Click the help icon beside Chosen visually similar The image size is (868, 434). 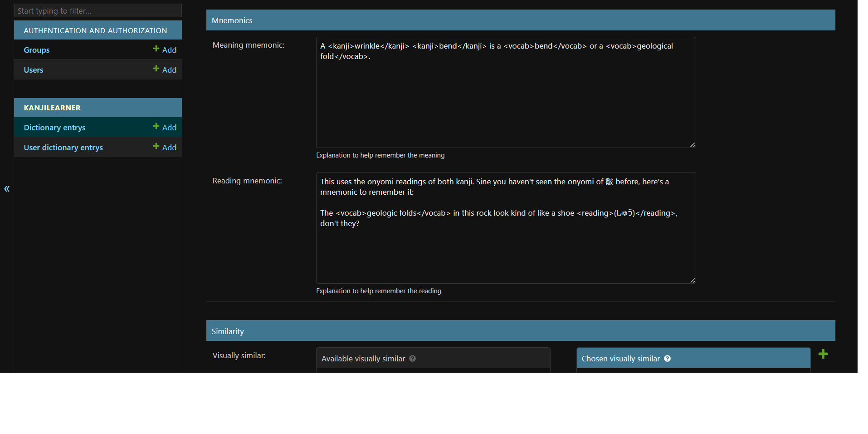click(667, 359)
